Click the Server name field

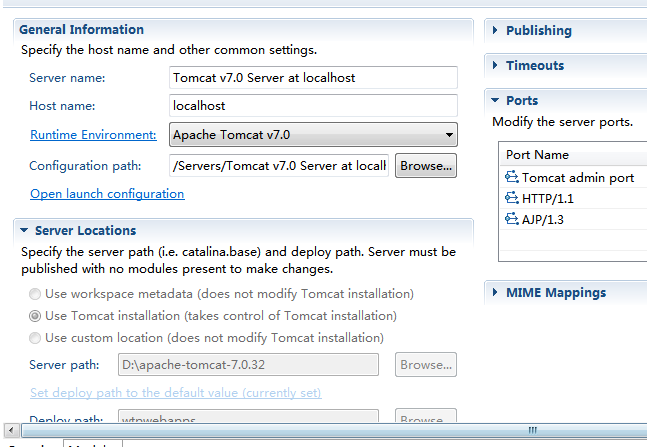(x=313, y=77)
